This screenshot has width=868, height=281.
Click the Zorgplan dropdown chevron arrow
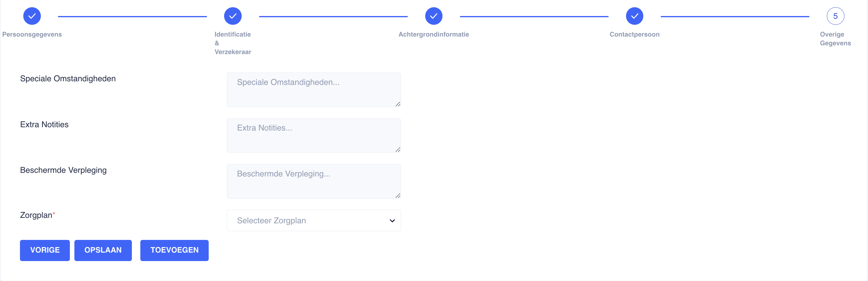click(x=392, y=221)
